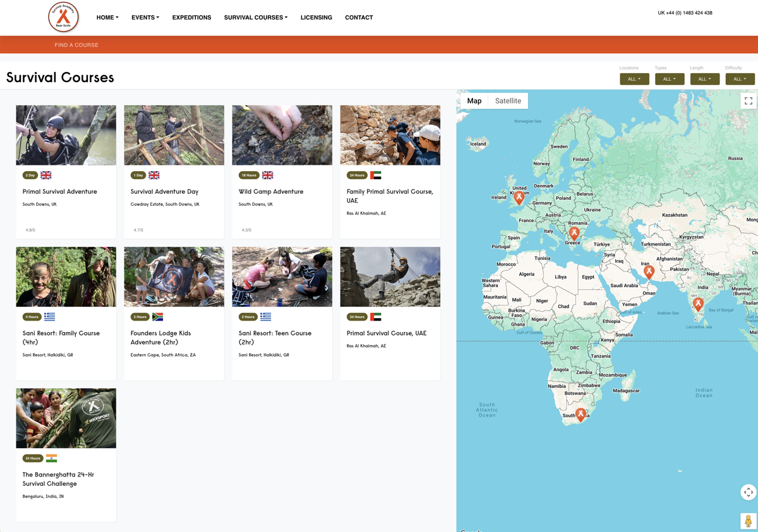758x532 pixels.
Task: Click the UK flag on Wild Camp Adventure
Action: [268, 175]
